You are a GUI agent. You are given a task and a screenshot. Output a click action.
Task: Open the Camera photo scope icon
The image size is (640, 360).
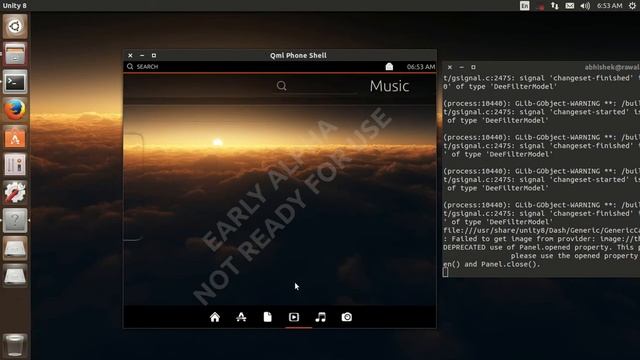point(347,317)
